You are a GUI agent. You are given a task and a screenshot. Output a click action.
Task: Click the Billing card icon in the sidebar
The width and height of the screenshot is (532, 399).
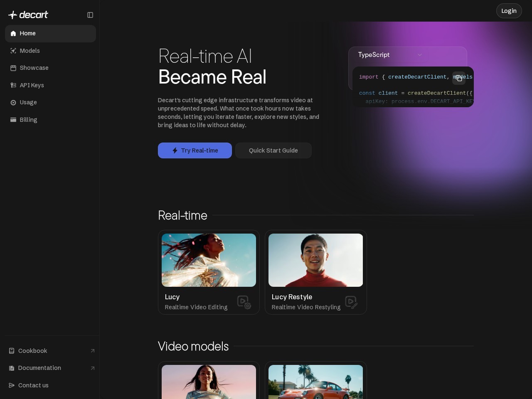tap(13, 120)
